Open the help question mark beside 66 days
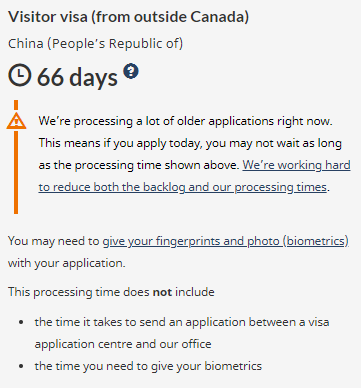The image size is (361, 388). point(131,71)
